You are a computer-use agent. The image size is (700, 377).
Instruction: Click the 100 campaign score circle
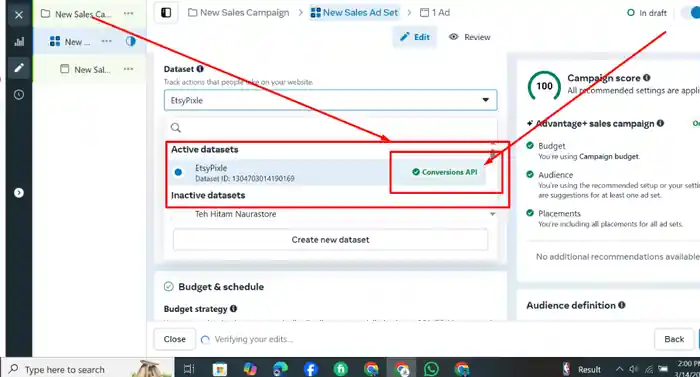(x=544, y=86)
